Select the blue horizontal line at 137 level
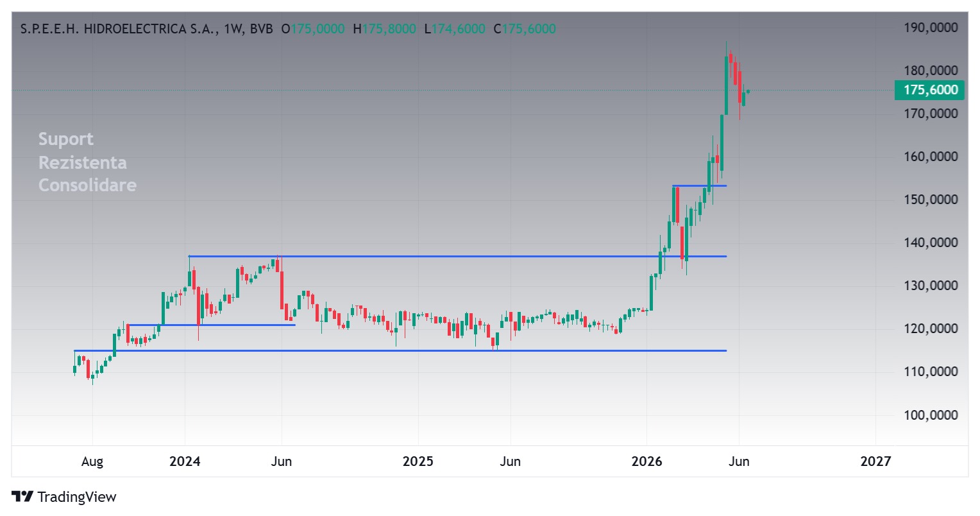The height and width of the screenshot is (516, 980). pos(457,256)
